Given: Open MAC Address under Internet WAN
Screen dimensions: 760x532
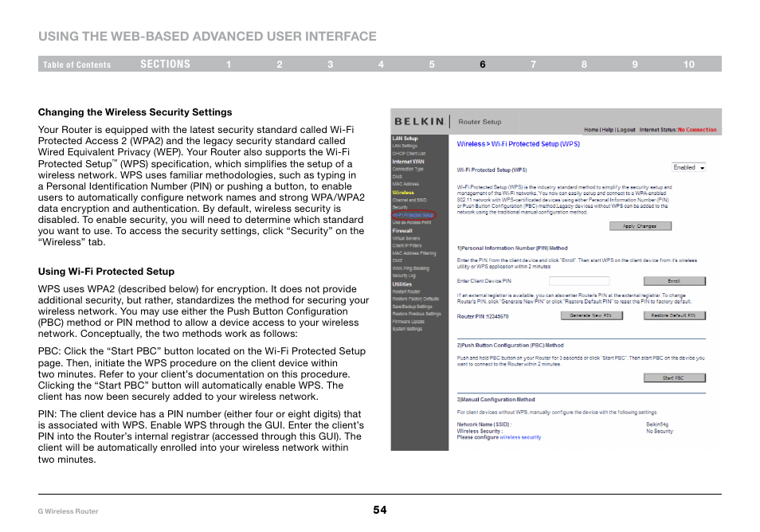Looking at the screenshot, I should pyautogui.click(x=405, y=184).
